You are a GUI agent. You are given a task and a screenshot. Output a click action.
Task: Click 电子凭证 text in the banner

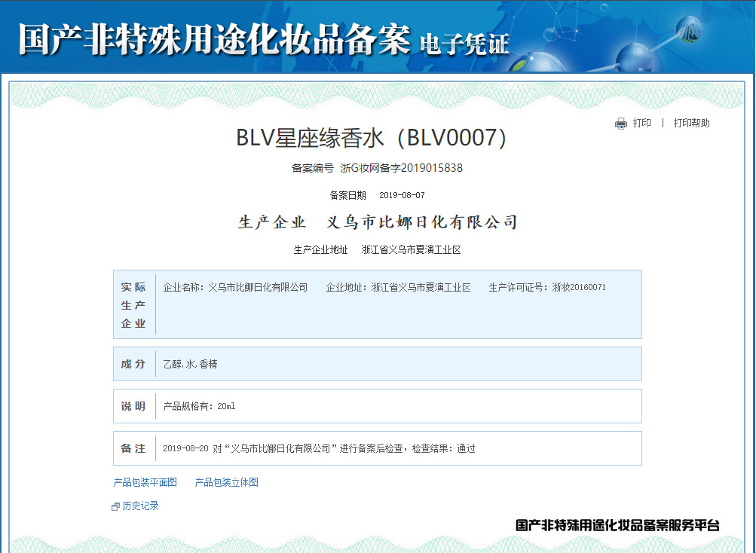tap(464, 44)
